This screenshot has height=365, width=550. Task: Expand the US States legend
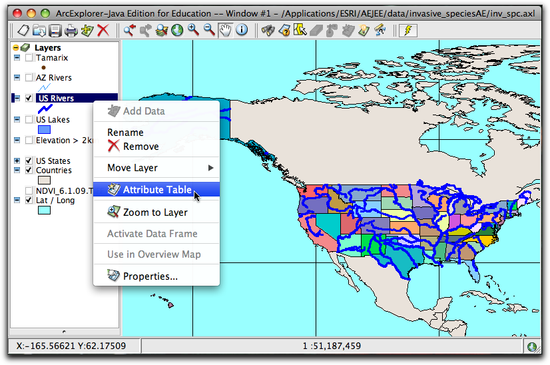click(x=17, y=161)
